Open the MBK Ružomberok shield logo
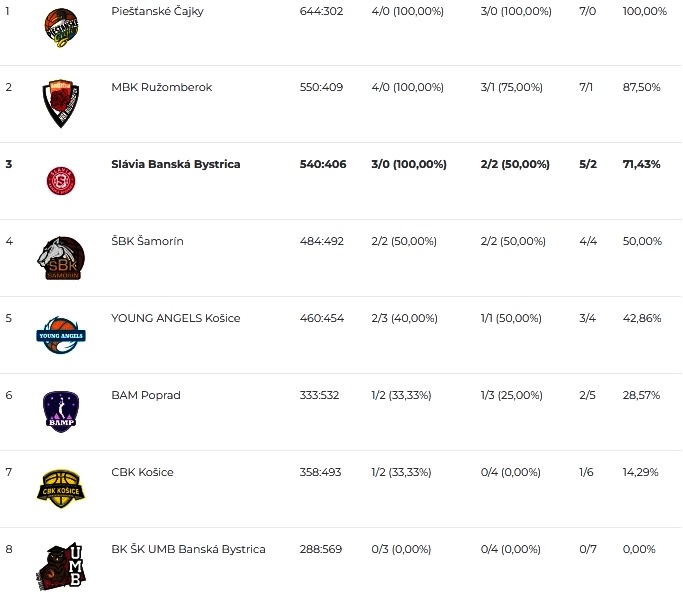Image resolution: width=683 pixels, height=605 pixels. point(61,104)
